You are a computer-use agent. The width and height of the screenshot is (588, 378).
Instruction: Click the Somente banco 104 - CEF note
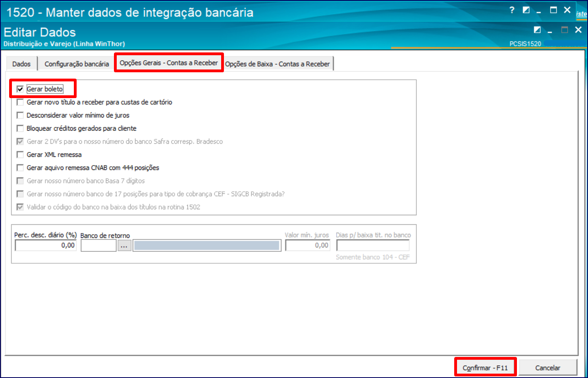372,257
